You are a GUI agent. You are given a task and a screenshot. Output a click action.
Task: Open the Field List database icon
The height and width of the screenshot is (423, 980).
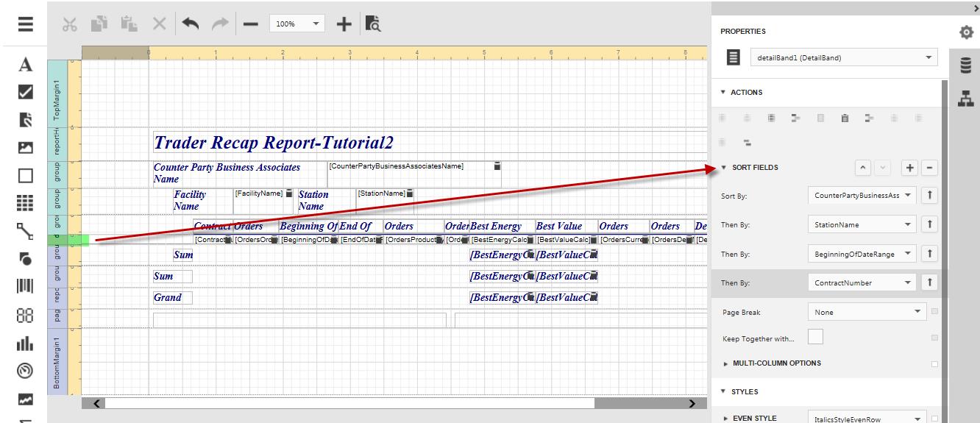pyautogui.click(x=966, y=65)
